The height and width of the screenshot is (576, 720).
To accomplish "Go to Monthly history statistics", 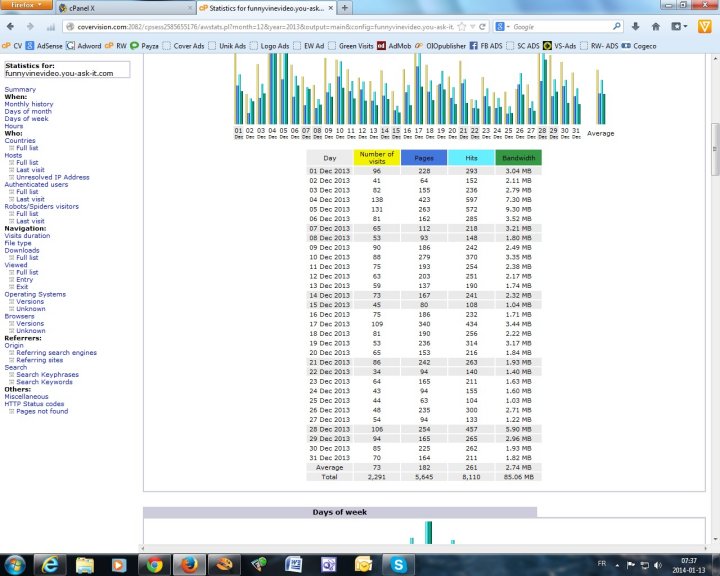I will [29, 104].
